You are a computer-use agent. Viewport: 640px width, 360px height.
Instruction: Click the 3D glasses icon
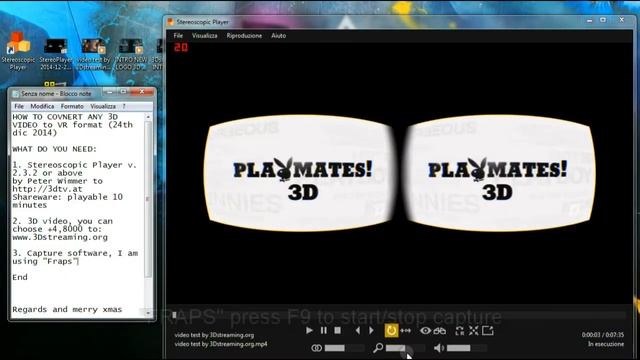[440, 331]
